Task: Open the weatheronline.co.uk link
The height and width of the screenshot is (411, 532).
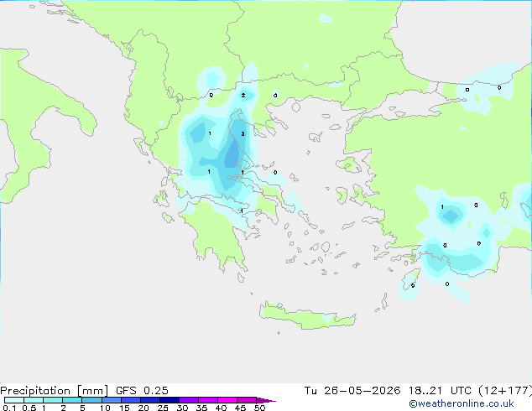Action: 462,403
